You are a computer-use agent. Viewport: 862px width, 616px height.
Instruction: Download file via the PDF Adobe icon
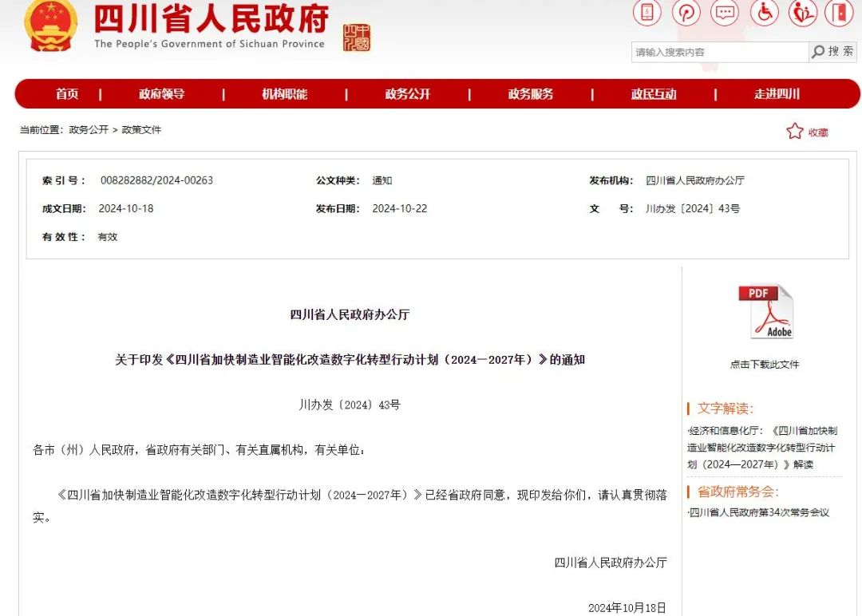point(765,311)
